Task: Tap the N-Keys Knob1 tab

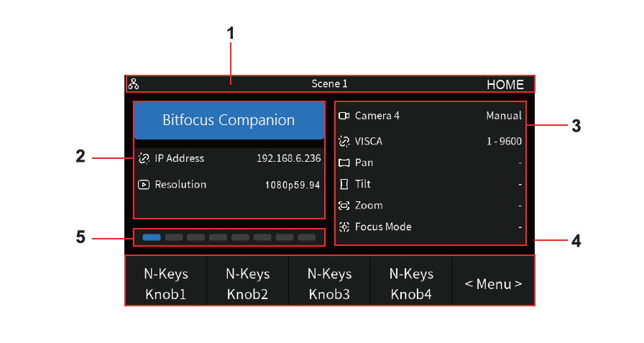Action: pyautogui.click(x=166, y=284)
